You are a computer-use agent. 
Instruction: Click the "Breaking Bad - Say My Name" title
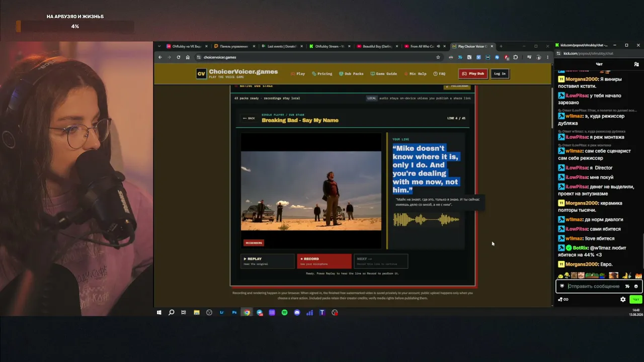300,120
